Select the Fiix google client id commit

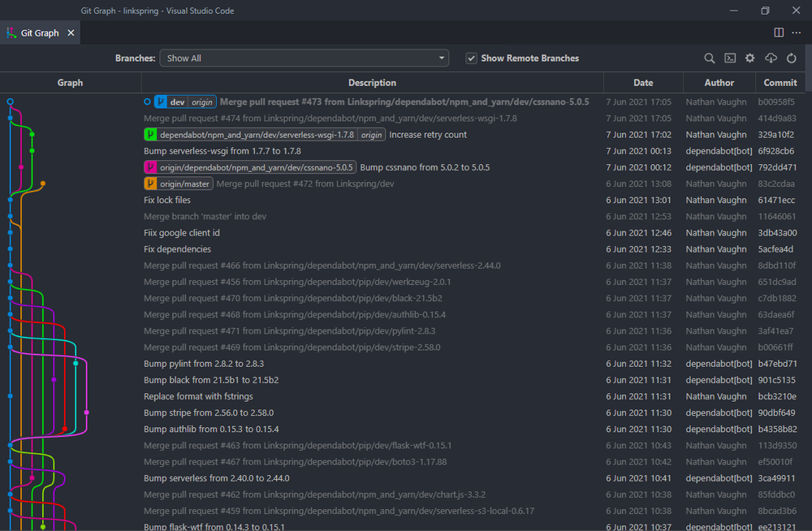182,233
